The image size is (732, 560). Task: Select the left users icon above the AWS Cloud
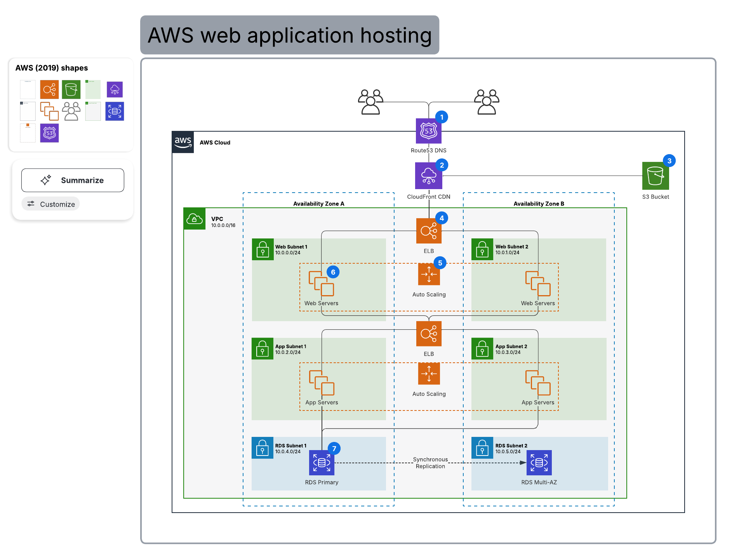[x=370, y=102]
